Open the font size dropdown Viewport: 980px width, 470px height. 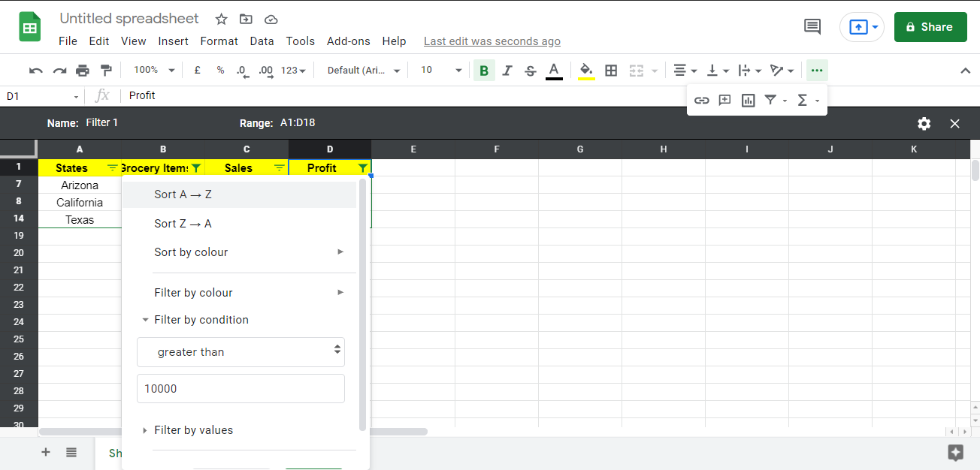[x=441, y=70]
